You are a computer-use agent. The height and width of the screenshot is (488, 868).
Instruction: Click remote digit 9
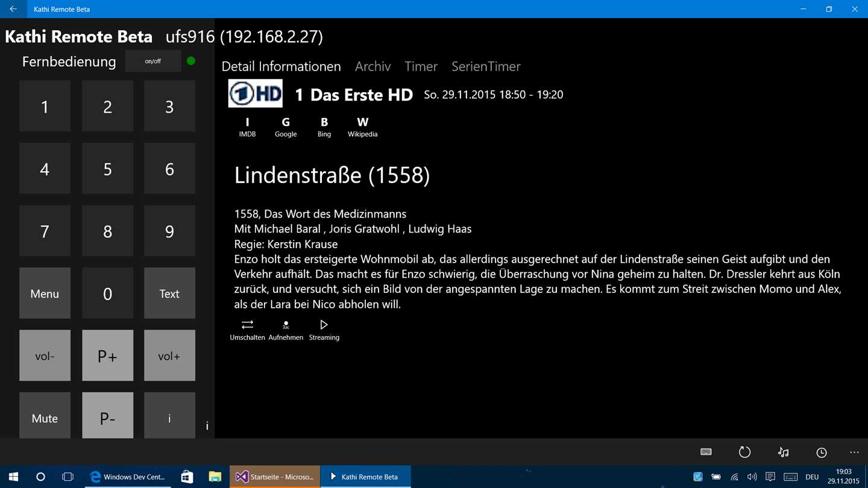tap(169, 231)
